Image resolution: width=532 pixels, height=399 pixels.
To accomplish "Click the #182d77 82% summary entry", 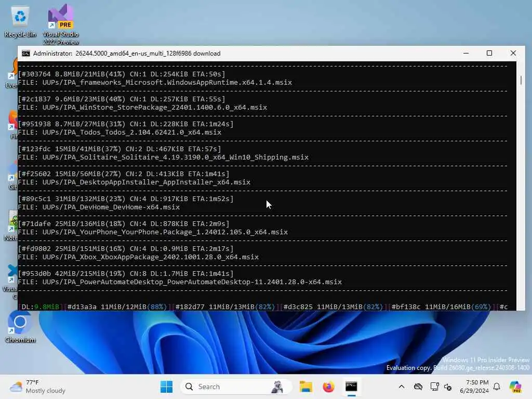I will (225, 307).
